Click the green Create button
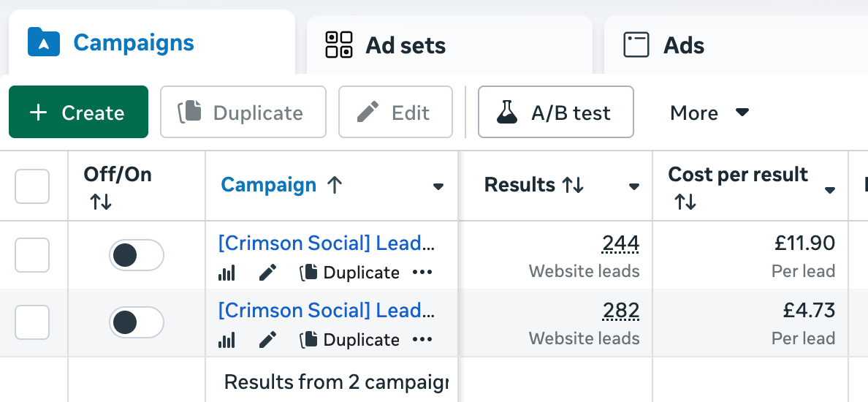868x402 pixels. (x=78, y=113)
